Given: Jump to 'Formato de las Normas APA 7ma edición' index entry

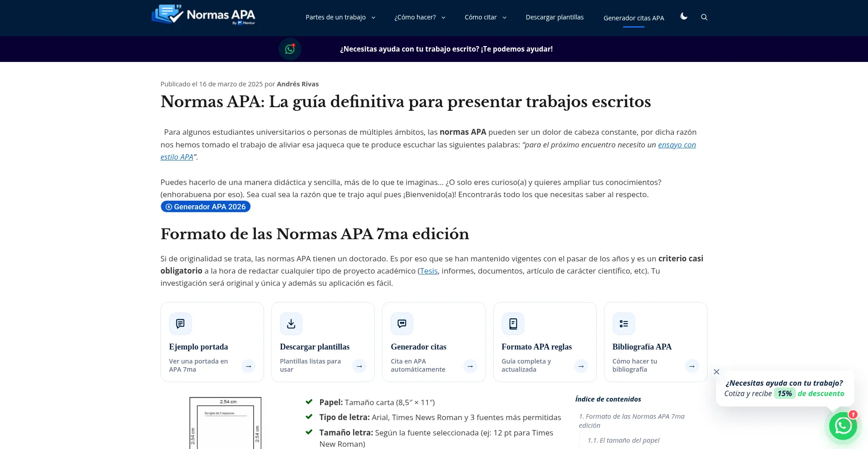Looking at the screenshot, I should pyautogui.click(x=632, y=421).
